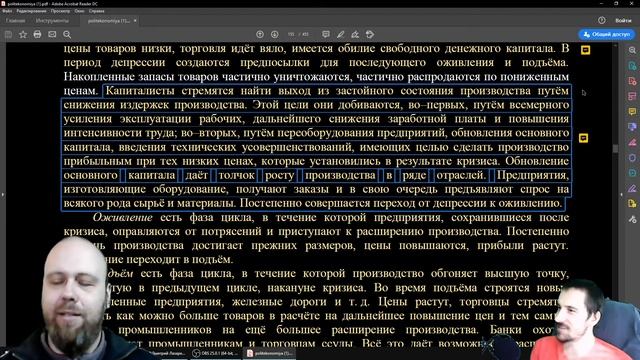Image resolution: width=640 pixels, height=360 pixels.
Task: Open the Окно menu
Action: 80,11
